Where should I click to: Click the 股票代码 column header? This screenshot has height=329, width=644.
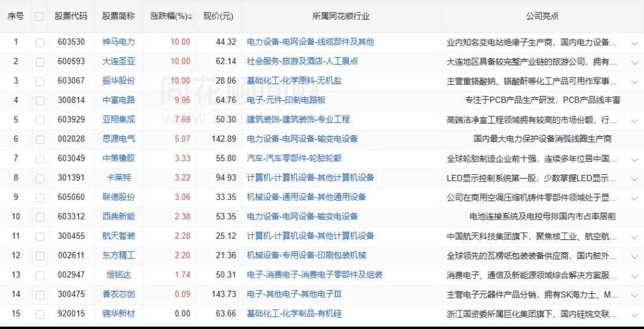coord(71,16)
